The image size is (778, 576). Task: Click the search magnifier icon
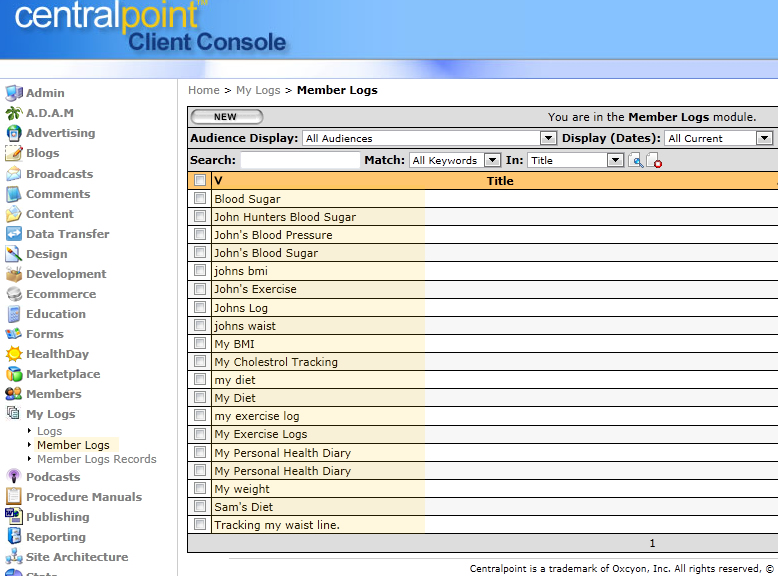[635, 160]
